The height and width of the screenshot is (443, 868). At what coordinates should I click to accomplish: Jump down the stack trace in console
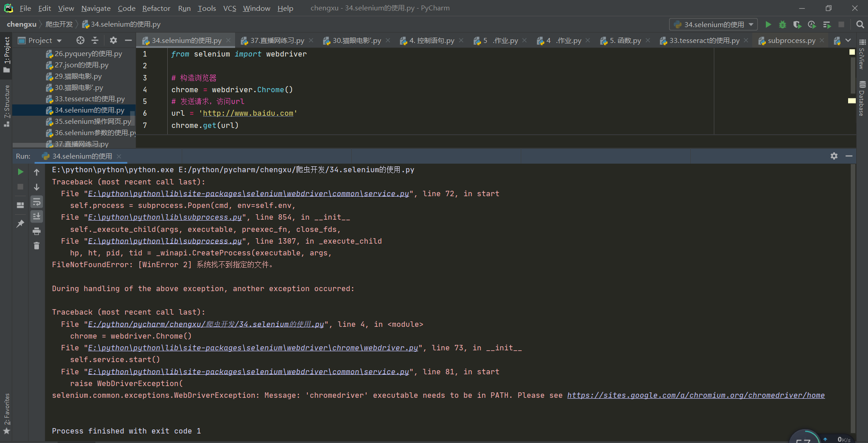(37, 187)
